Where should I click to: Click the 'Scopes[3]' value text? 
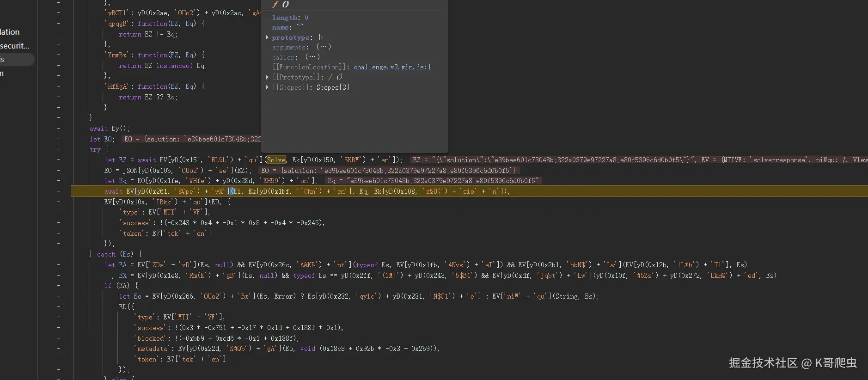pyautogui.click(x=333, y=87)
